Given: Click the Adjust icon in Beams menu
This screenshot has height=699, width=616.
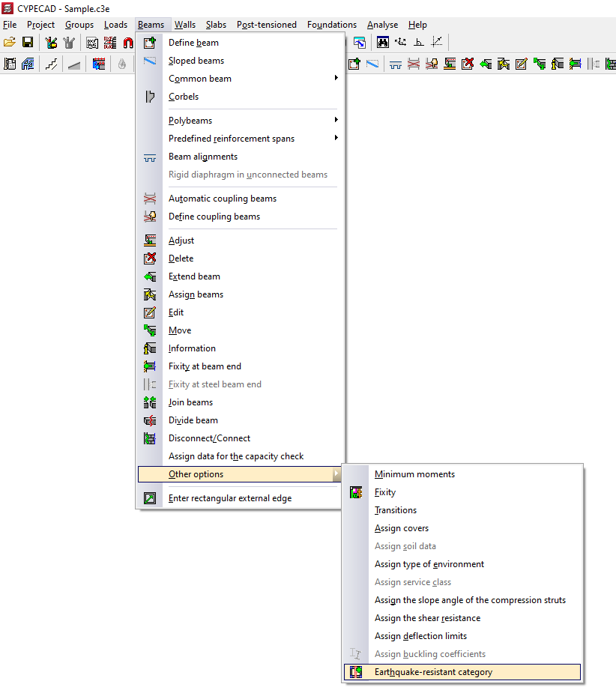Looking at the screenshot, I should tap(150, 240).
